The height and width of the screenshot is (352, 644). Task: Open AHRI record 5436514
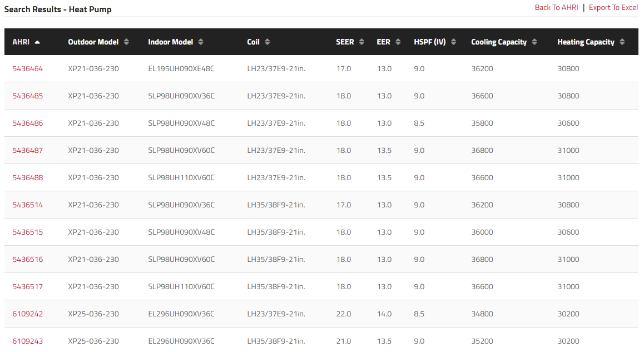click(x=27, y=205)
